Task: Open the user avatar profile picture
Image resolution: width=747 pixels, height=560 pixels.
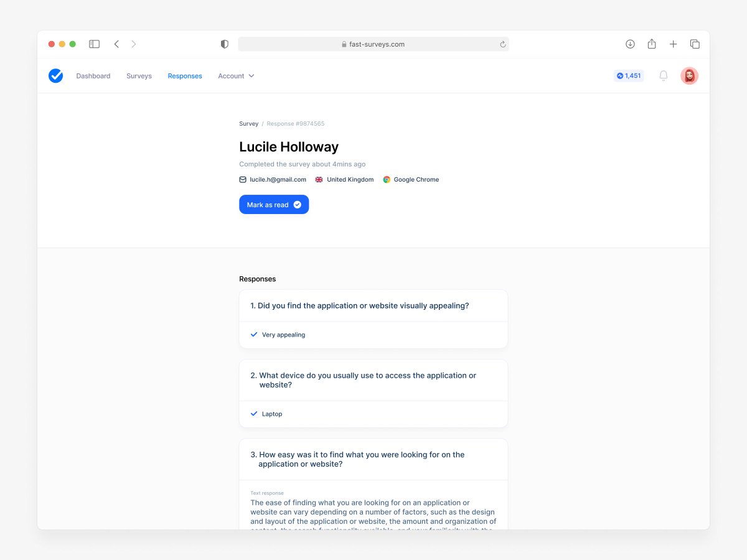Action: click(x=689, y=76)
